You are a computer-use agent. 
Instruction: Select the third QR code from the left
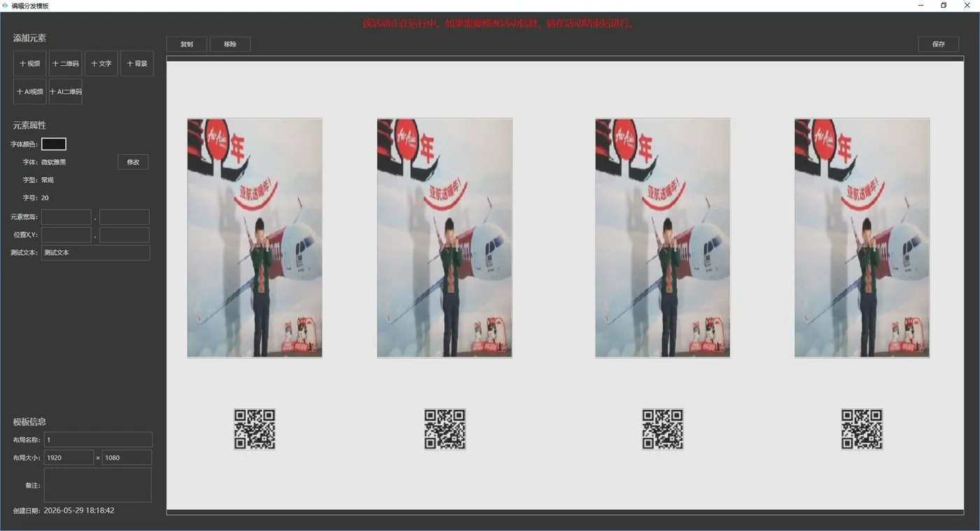(x=663, y=429)
